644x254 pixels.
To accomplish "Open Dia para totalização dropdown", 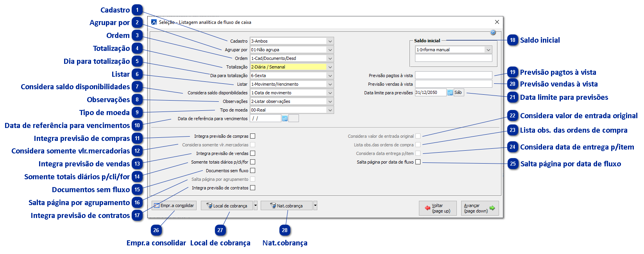I will tap(292, 76).
